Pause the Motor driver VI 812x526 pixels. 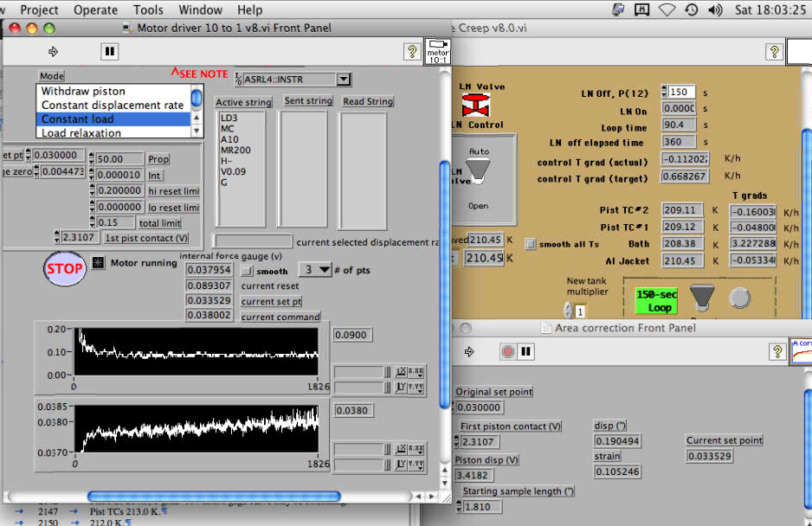point(109,52)
